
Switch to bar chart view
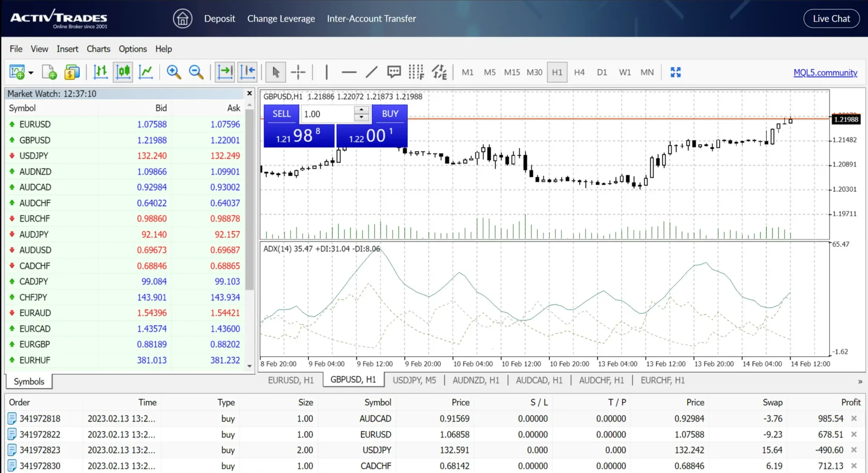(x=100, y=72)
